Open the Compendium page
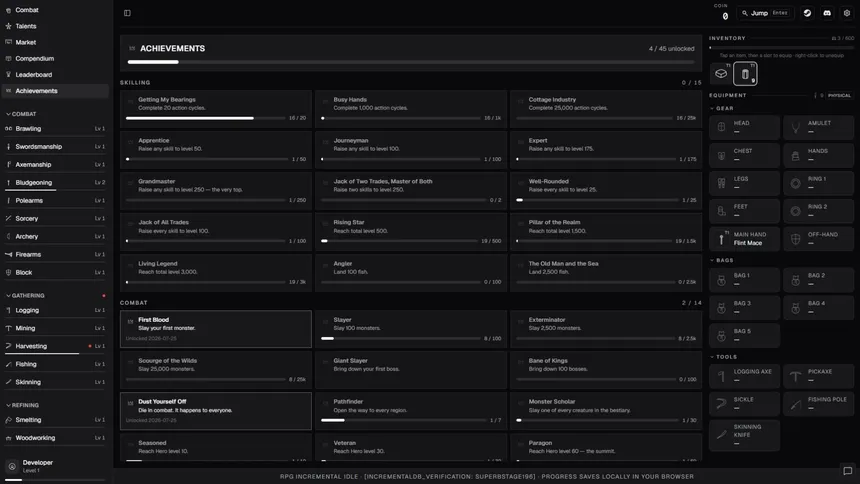The width and height of the screenshot is (860, 484). point(55,58)
